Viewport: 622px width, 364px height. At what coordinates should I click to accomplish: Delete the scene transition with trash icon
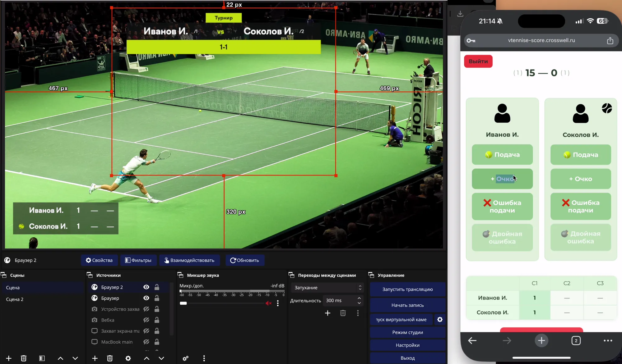[343, 313]
